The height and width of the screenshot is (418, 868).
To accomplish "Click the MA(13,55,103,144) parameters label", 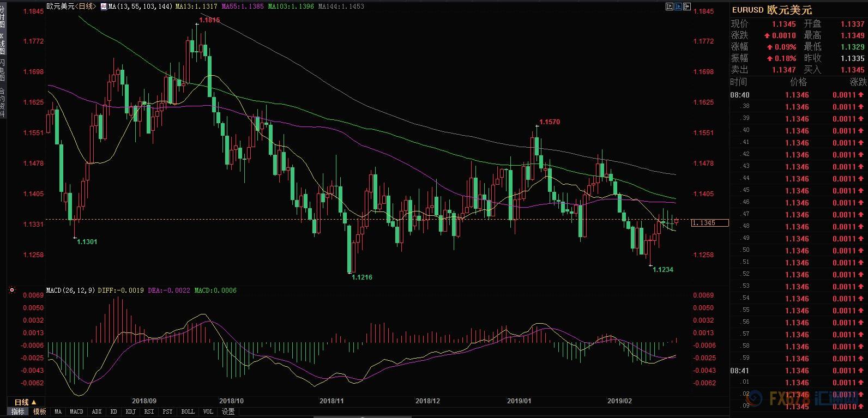I will coord(141,7).
